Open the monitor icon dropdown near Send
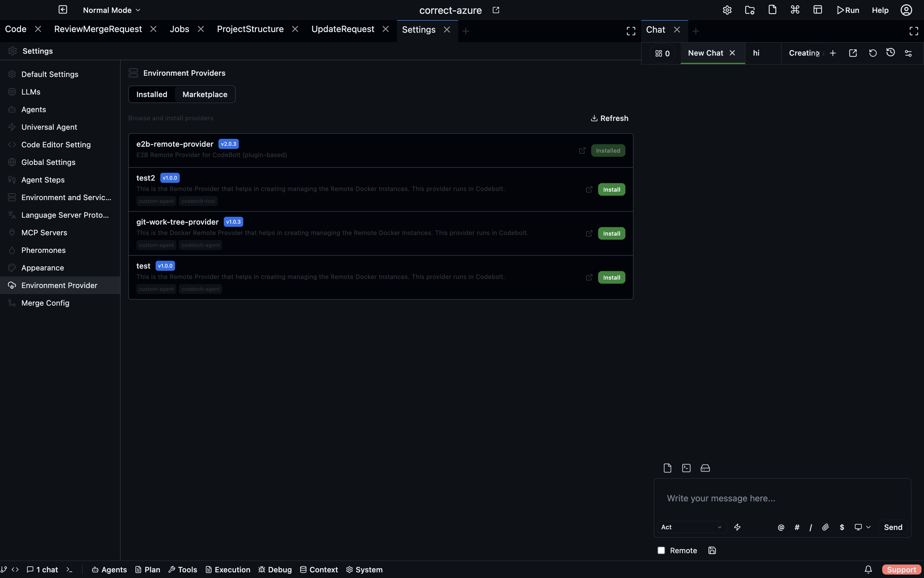 coord(862,527)
